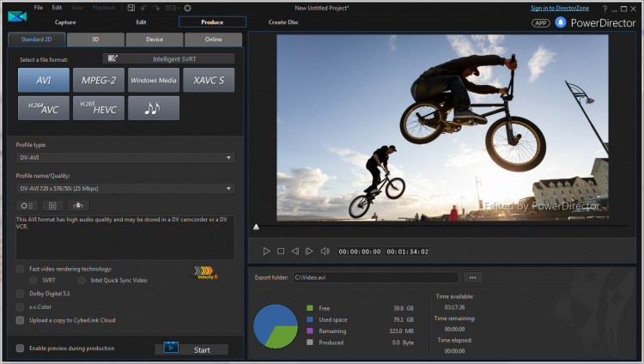This screenshot has width=644, height=364.
Task: Switch to the Device tab
Action: click(x=155, y=39)
